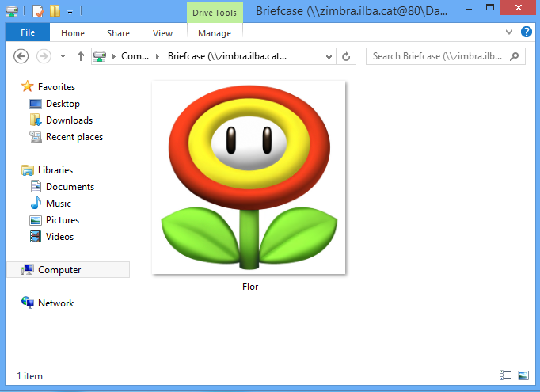Viewport: 540px width, 392px height.
Task: Click the Favorites star icon
Action: click(28, 86)
